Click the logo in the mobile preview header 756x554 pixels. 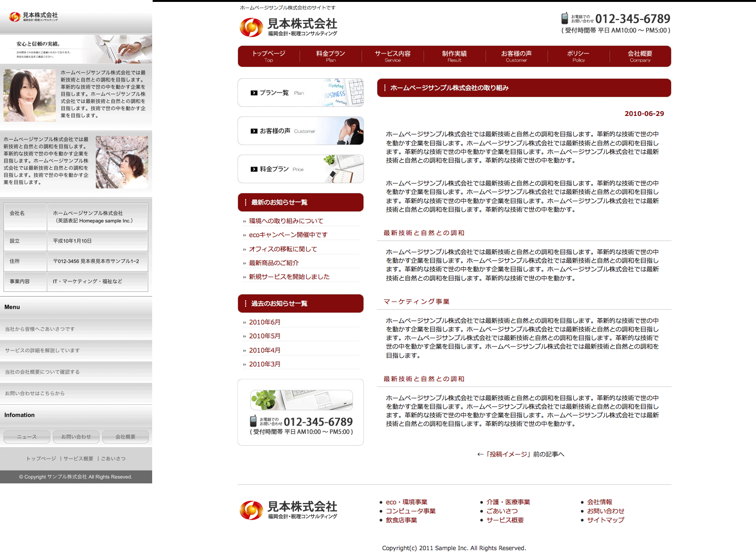(x=33, y=17)
